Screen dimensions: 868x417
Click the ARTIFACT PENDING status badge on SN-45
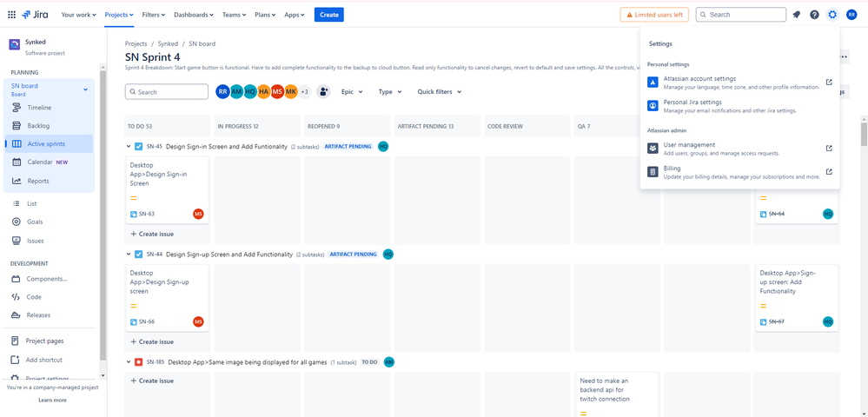pyautogui.click(x=348, y=147)
